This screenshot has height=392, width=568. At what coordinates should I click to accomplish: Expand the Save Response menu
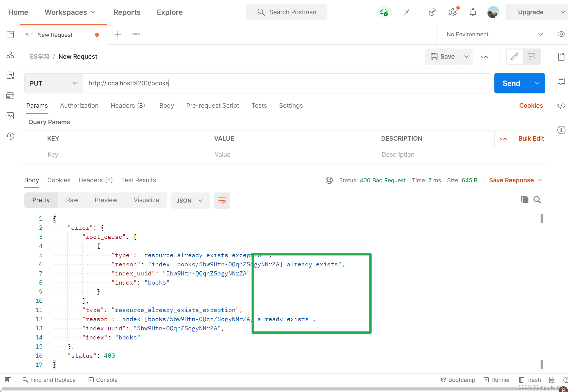(516, 180)
